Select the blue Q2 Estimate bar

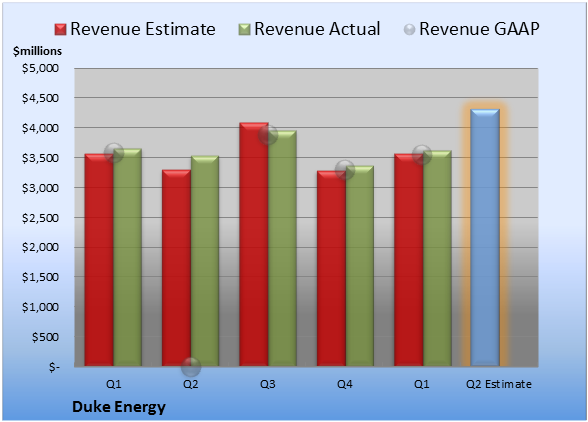coord(485,237)
